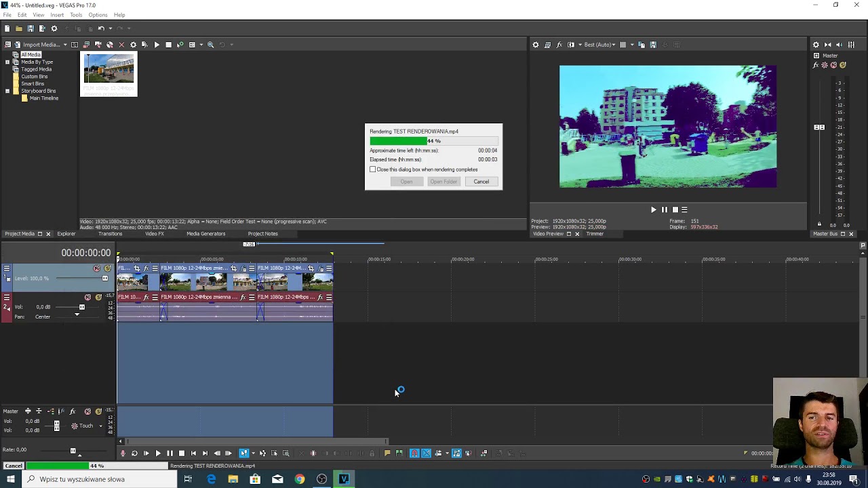Toggle Loop Playback in transport bar
This screenshot has width=868, height=488.
134,453
